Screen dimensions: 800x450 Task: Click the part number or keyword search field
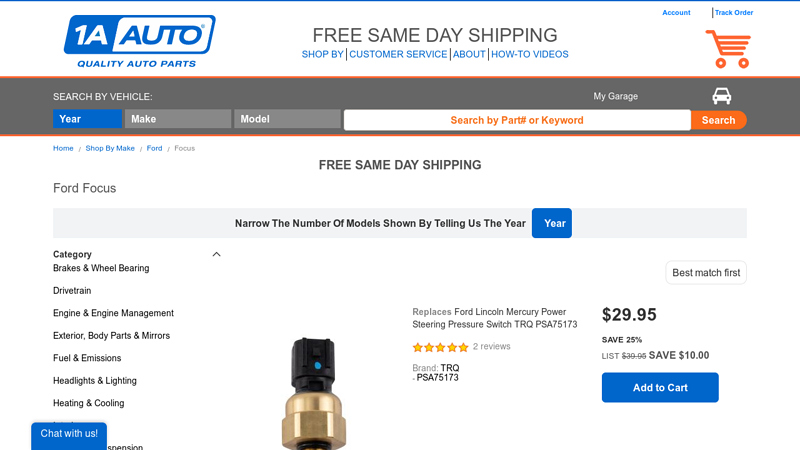(517, 120)
